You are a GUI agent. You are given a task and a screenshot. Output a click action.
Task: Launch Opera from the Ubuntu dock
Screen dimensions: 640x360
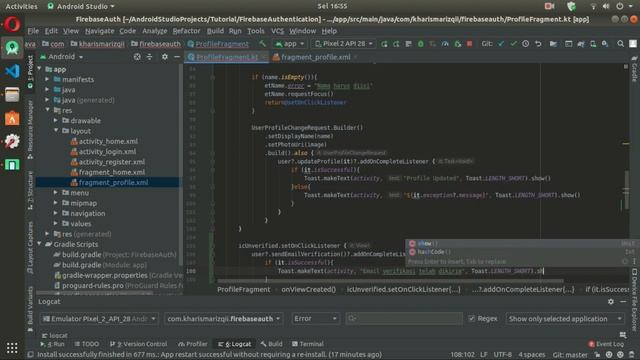[12, 24]
